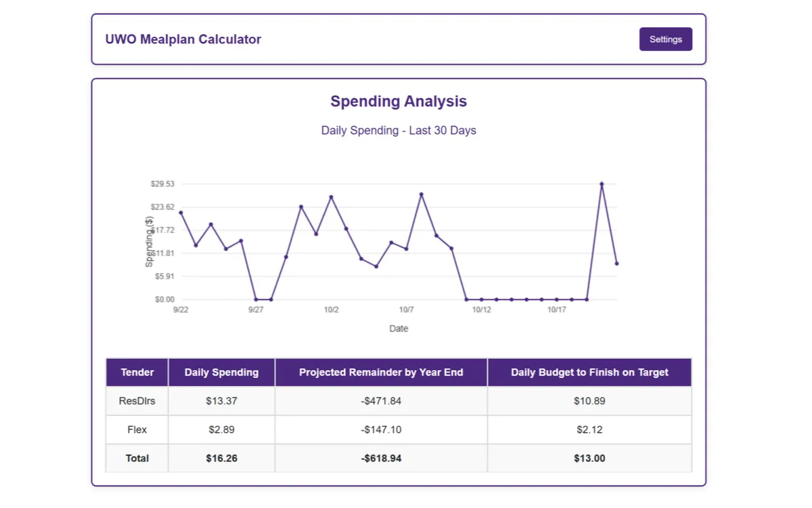Click the $13.37 daily spending cell

[x=222, y=401]
